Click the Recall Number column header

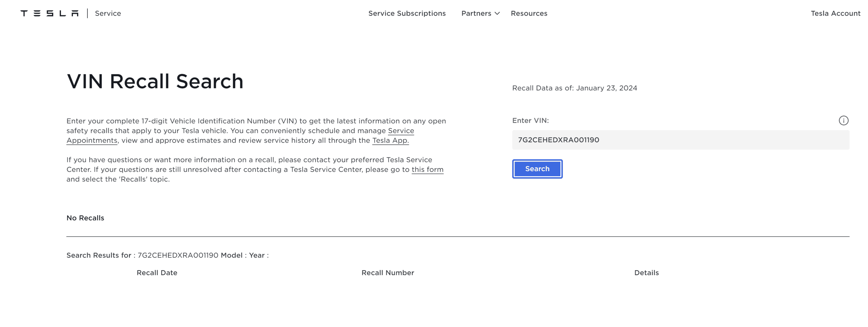[x=387, y=273]
